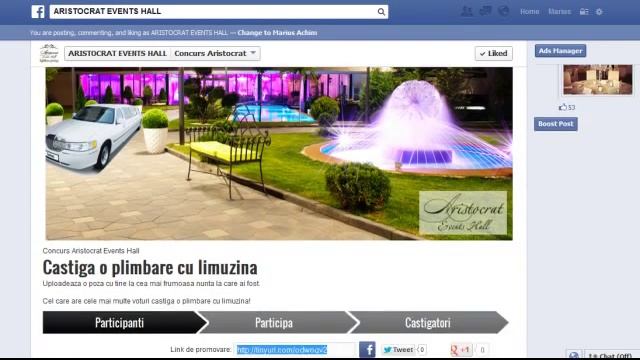Open the friend requests icon
The height and width of the screenshot is (360, 640).
(x=467, y=11)
